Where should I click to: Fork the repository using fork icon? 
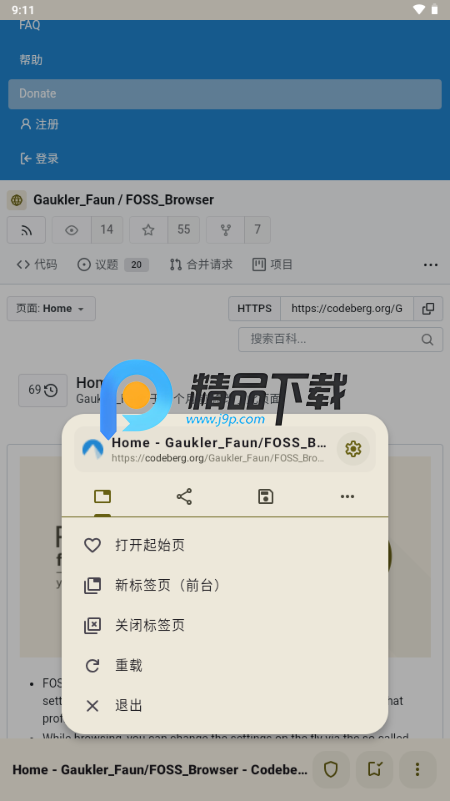click(225, 230)
